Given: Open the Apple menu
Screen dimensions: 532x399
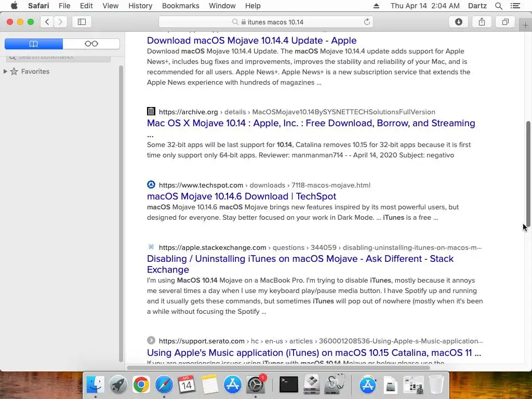Looking at the screenshot, I should [14, 6].
